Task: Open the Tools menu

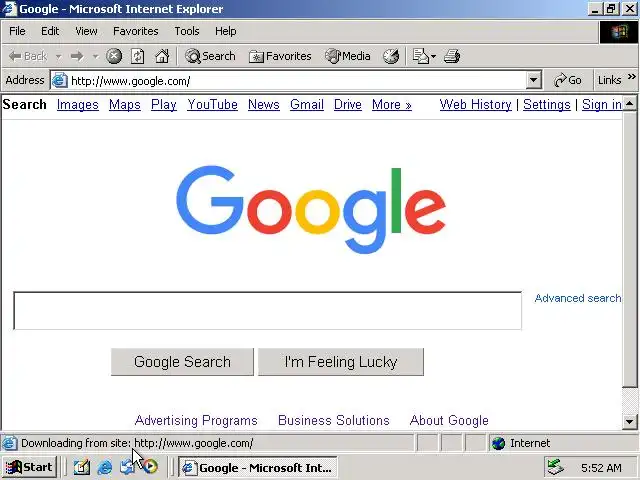Action: coord(187,31)
